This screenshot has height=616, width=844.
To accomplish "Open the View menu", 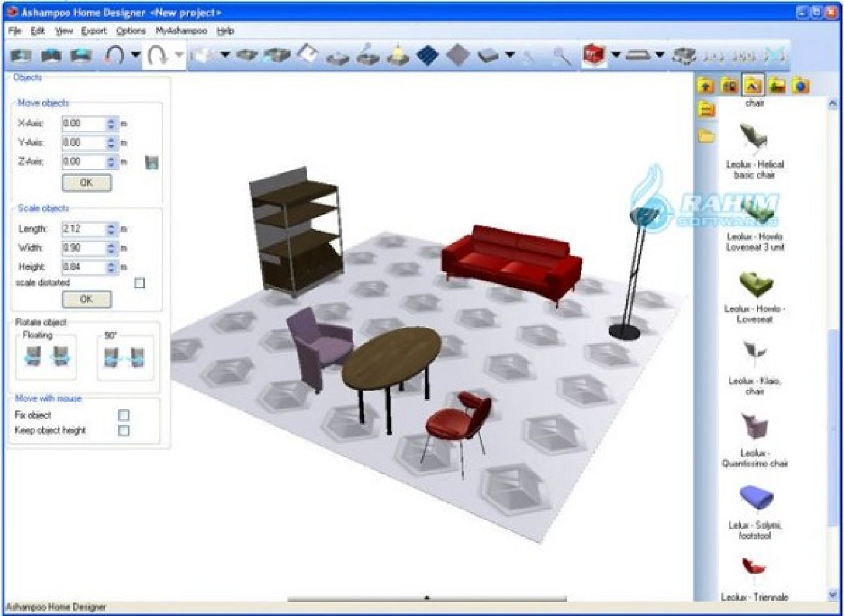I will tap(64, 31).
